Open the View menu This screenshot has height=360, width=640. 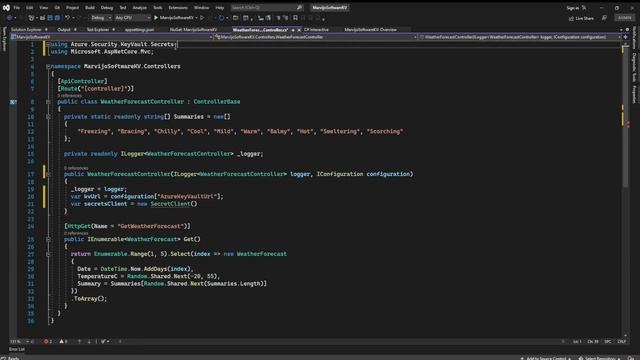(44, 8)
